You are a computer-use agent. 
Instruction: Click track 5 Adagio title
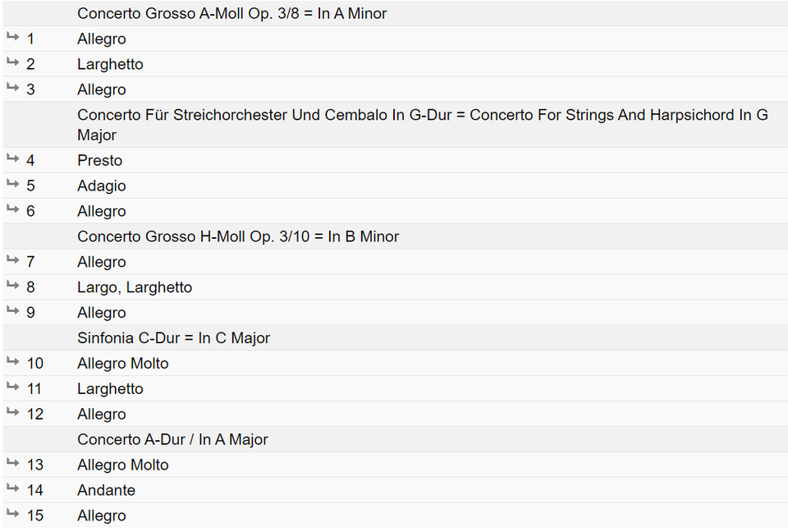point(102,186)
